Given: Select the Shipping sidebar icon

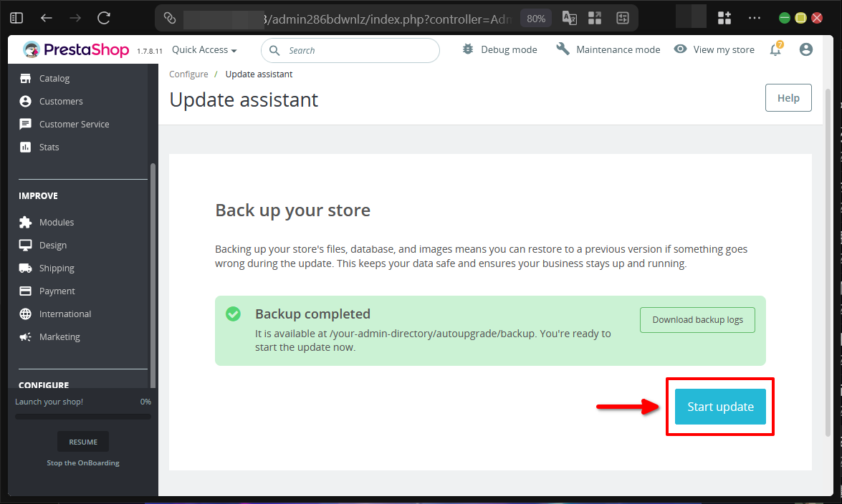Looking at the screenshot, I should click(x=56, y=268).
